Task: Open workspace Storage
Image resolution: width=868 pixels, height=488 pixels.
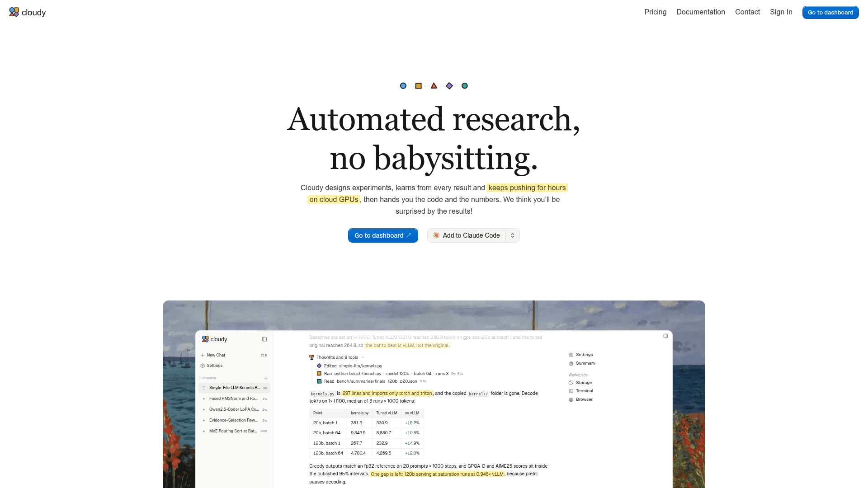Action: click(580, 383)
